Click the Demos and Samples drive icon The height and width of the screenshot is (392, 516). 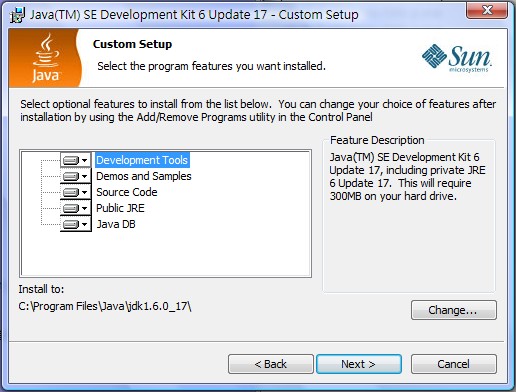(71, 176)
